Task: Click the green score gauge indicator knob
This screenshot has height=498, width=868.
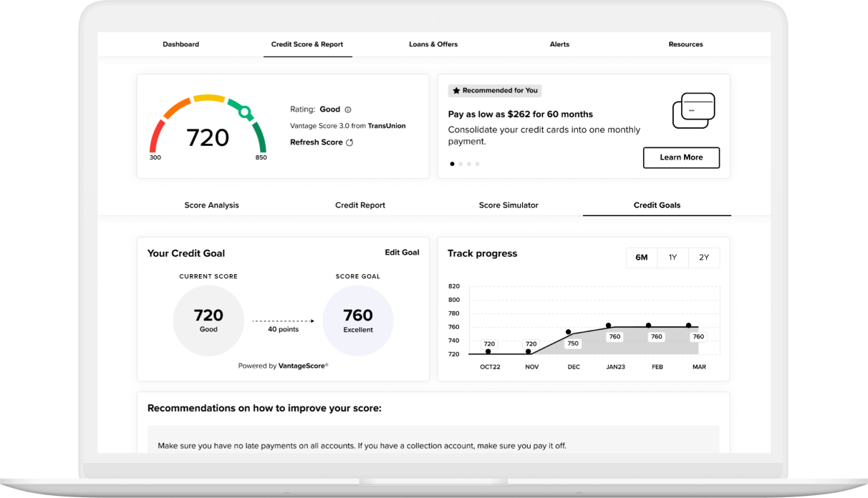Action: (245, 112)
